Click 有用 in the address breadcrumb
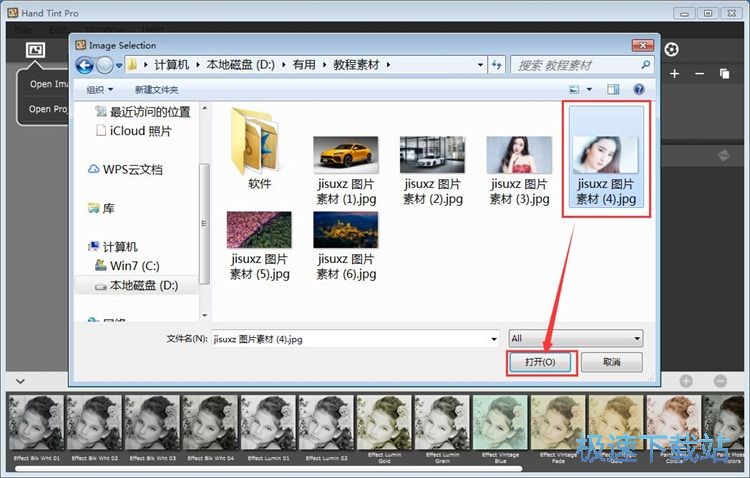 click(304, 65)
